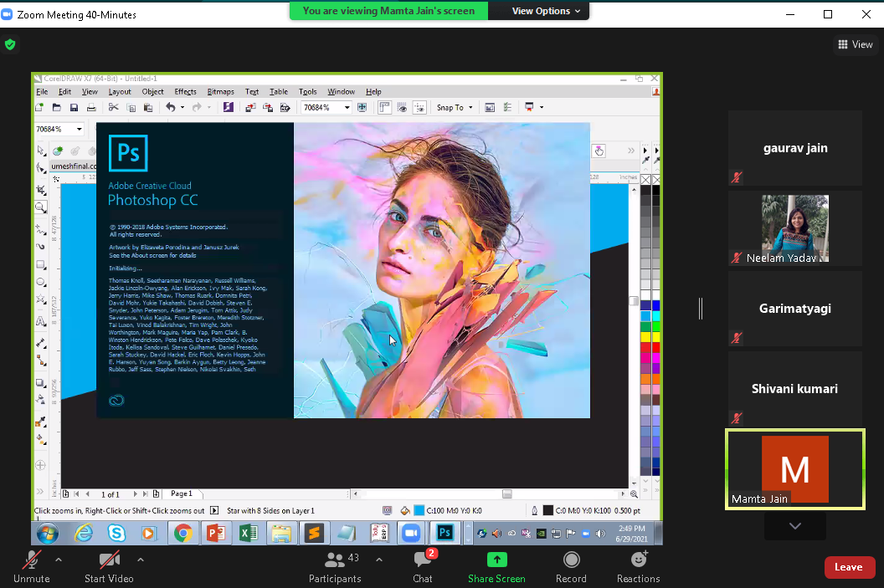Select Neelam Yadav's video thumbnail

[795, 228]
